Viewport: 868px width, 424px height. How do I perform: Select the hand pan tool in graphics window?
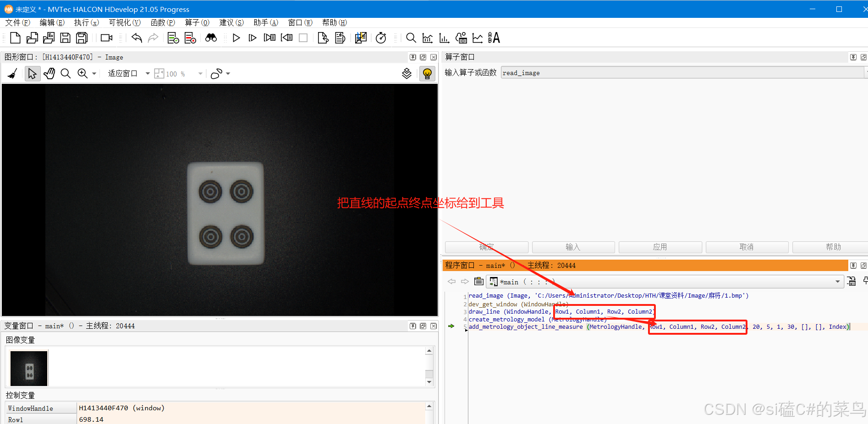(49, 73)
